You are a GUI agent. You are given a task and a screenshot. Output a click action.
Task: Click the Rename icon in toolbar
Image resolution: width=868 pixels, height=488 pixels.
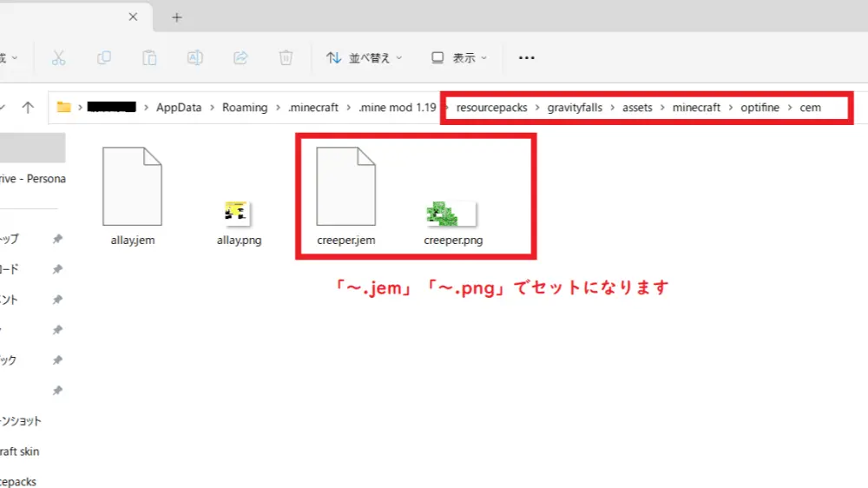click(x=195, y=57)
